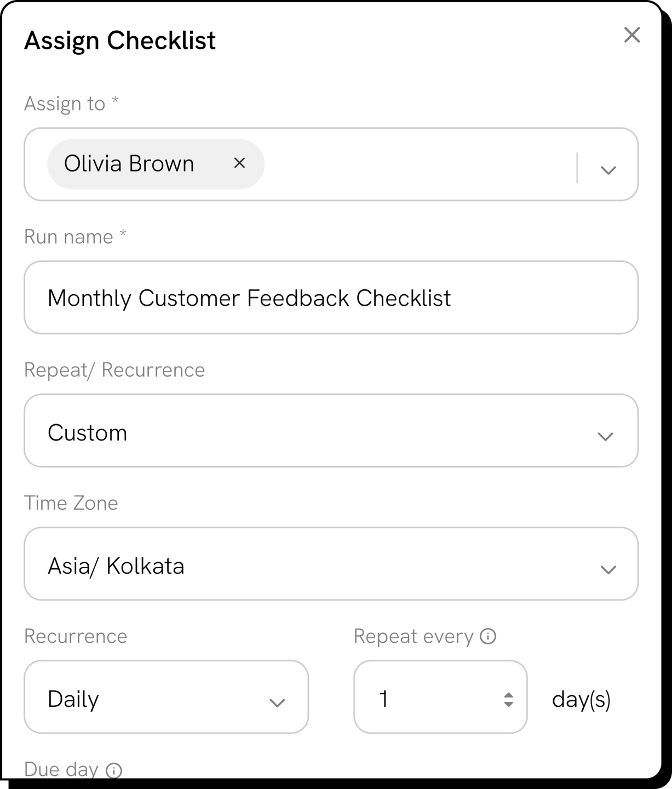Click the chevron in the Daily field
This screenshot has height=789, width=672.
pos(277,702)
